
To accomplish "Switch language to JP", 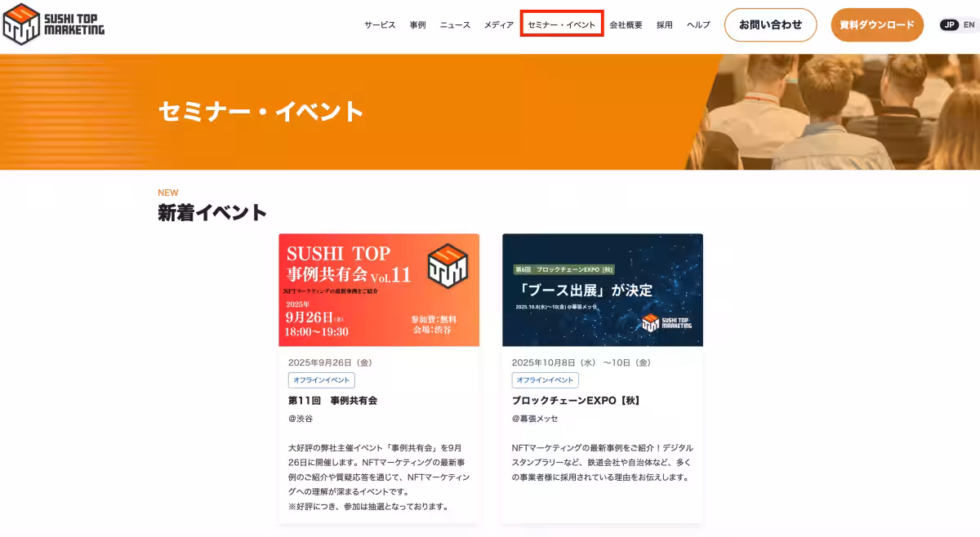I will click(949, 25).
